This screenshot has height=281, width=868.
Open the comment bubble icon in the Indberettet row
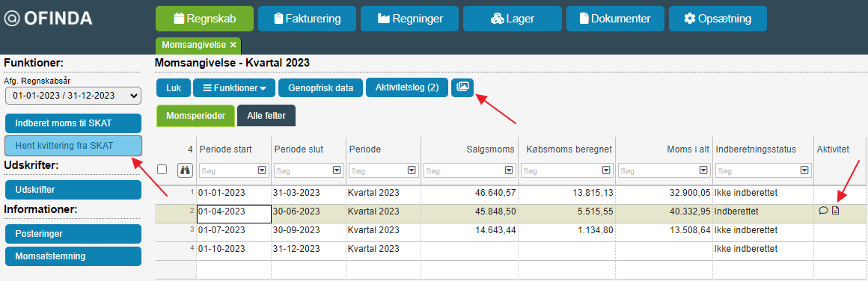click(x=823, y=210)
